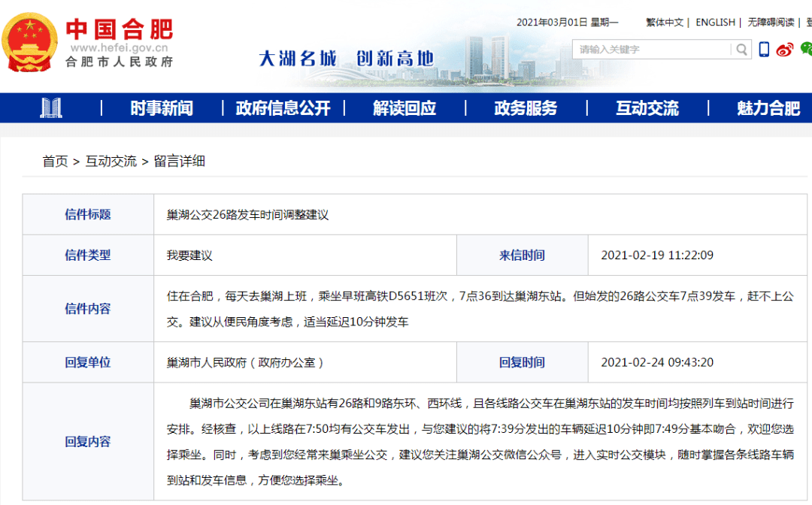The height and width of the screenshot is (505, 812).
Task: Switch language to ENGLISH
Action: [x=715, y=23]
